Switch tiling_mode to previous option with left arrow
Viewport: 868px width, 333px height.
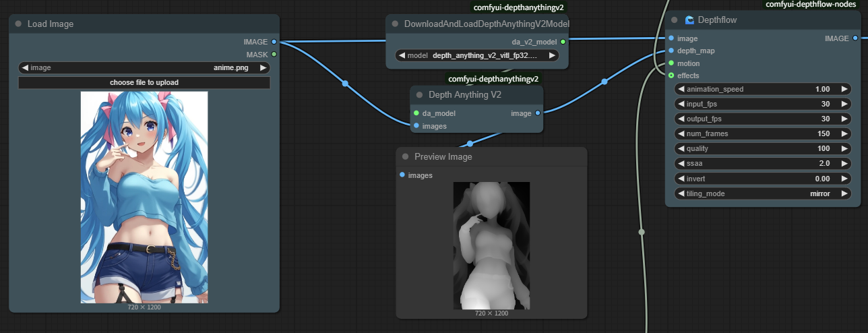pyautogui.click(x=681, y=193)
